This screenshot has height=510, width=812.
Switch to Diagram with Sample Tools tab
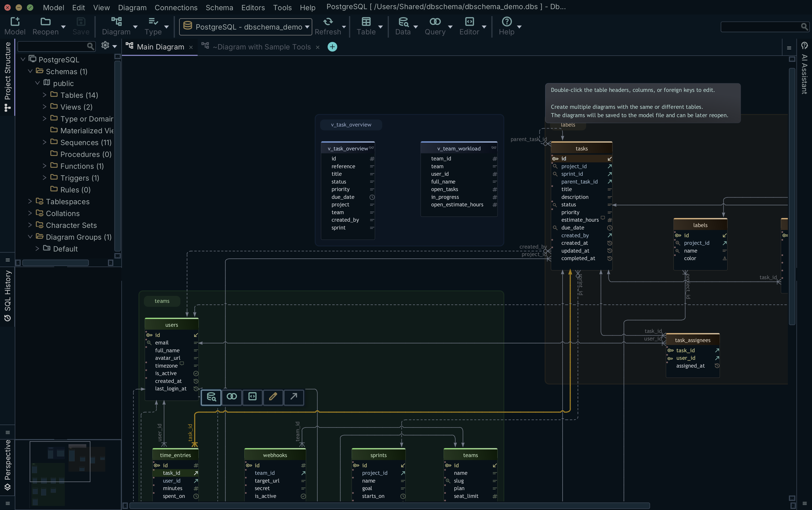(x=262, y=47)
